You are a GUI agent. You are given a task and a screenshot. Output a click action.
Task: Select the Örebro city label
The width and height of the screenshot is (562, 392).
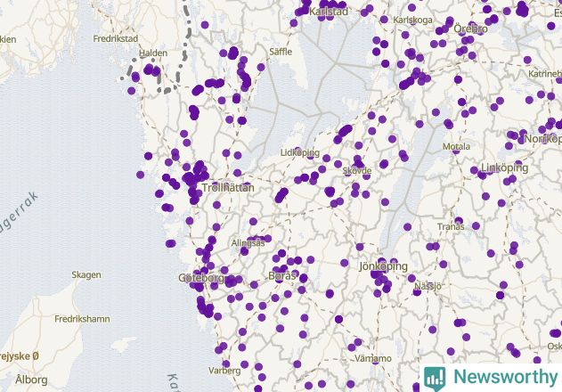[470, 29]
